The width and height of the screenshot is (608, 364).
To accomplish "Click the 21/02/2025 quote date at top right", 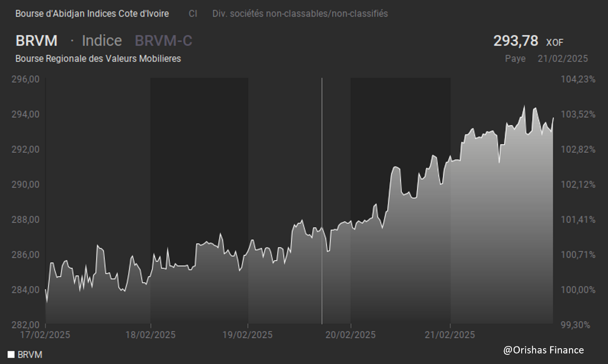I will [x=563, y=59].
